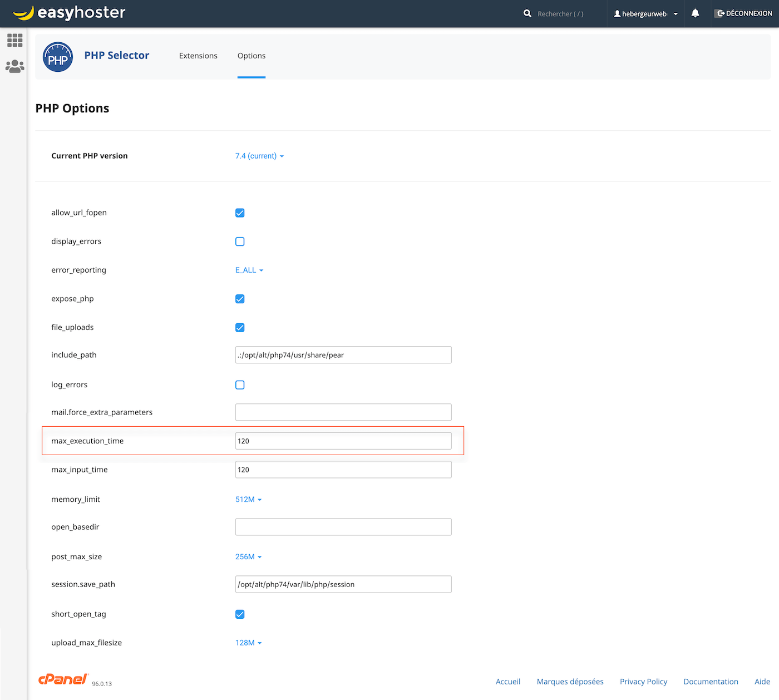Enable the display_errors checkbox
Image resolution: width=779 pixels, height=700 pixels.
[240, 241]
